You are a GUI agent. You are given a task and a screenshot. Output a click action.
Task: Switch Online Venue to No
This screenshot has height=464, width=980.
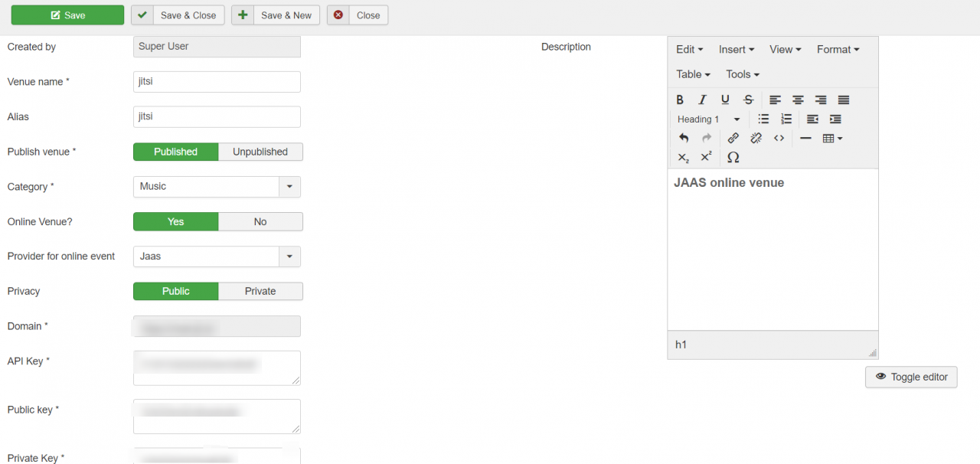pyautogui.click(x=260, y=222)
